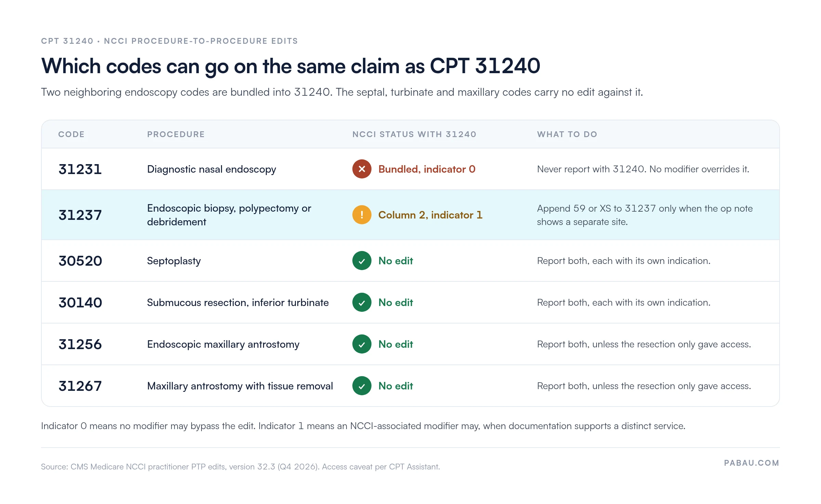Click green checkmark in 31267 row
Screen dimensions: 821x504
362,386
